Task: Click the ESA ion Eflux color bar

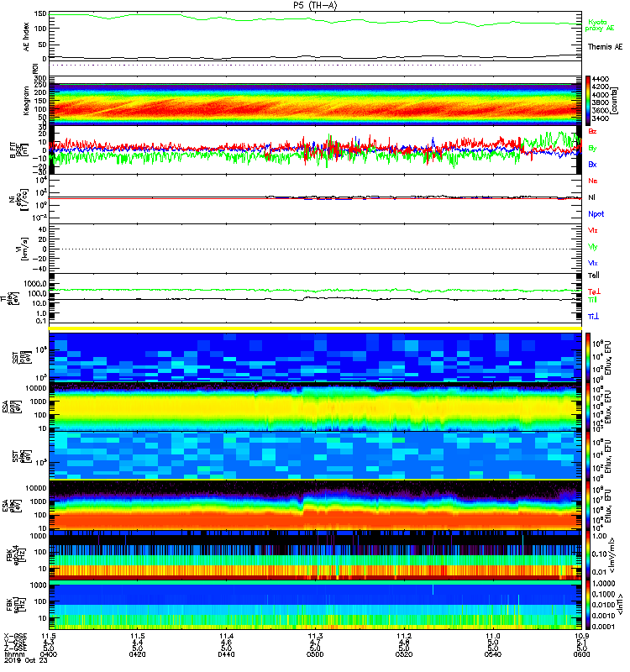Action: [x=587, y=407]
